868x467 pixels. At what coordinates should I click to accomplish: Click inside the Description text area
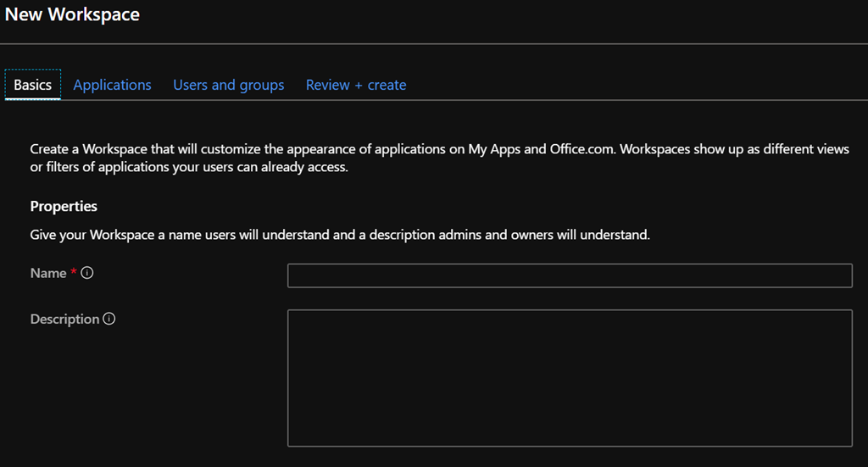[x=570, y=377]
